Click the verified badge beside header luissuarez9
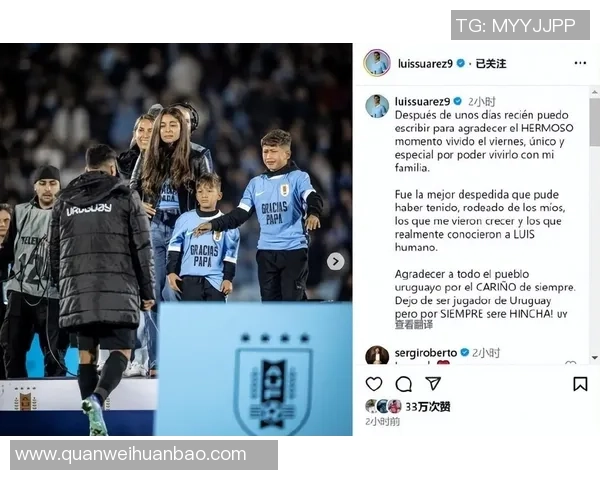This screenshot has height=480, width=600. 461,63
